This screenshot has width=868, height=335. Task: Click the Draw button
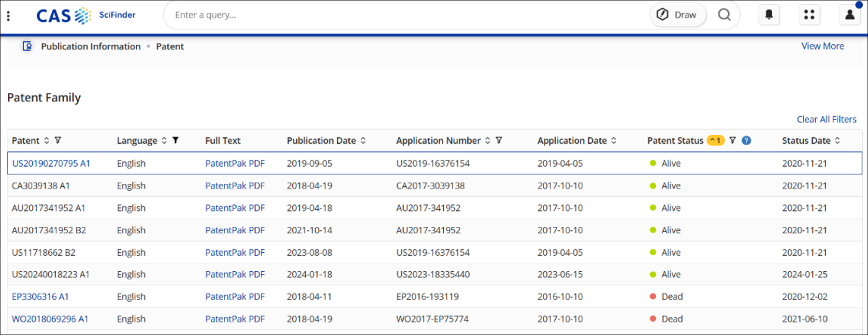click(678, 15)
